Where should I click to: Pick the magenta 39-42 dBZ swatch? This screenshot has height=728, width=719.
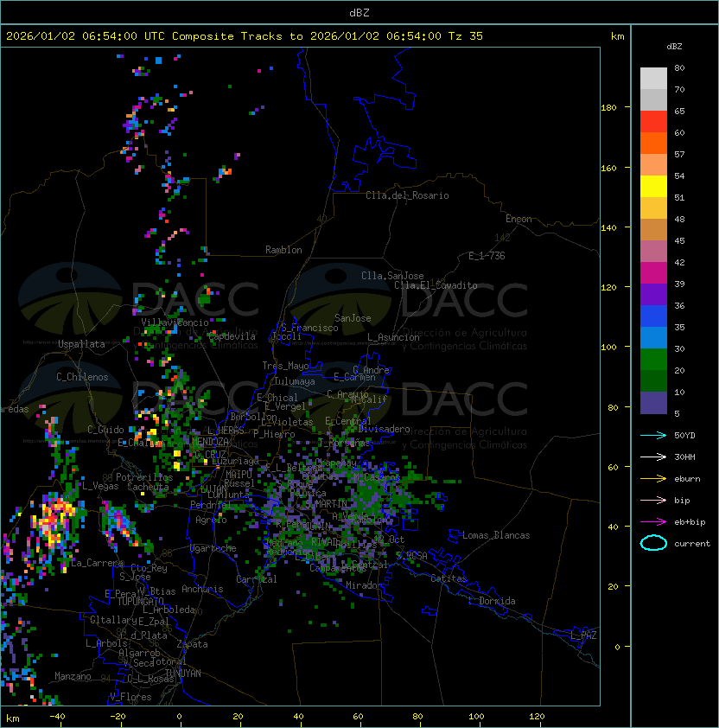(653, 273)
